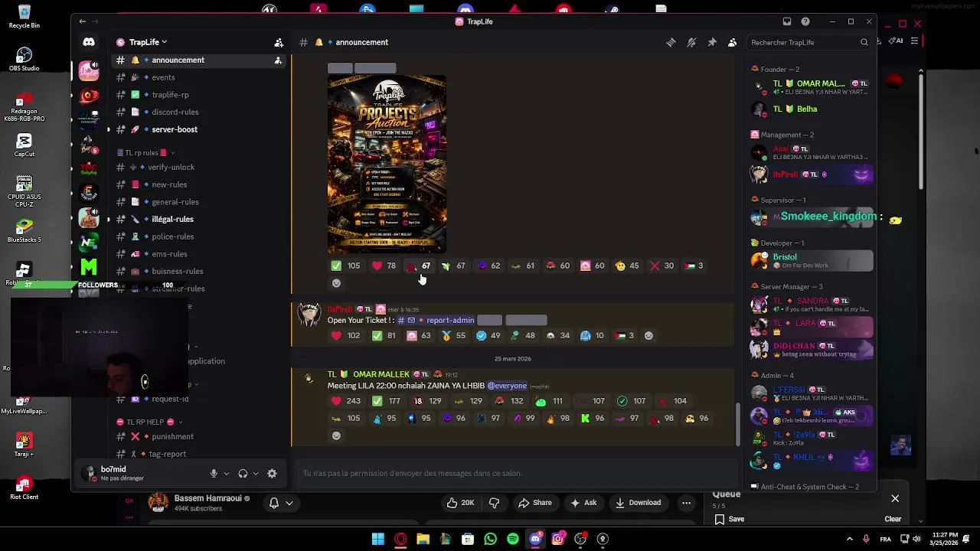This screenshot has width=980, height=551.
Task: Click the Save button in Queue panel
Action: [x=729, y=519]
